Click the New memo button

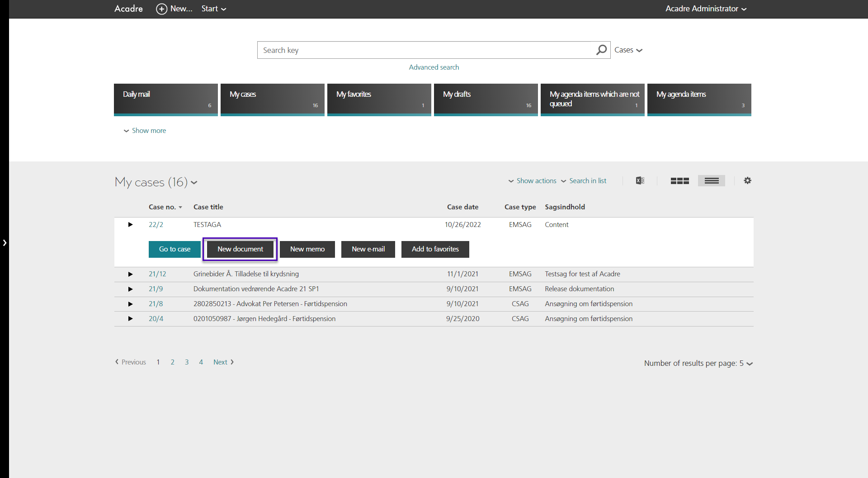[307, 249]
